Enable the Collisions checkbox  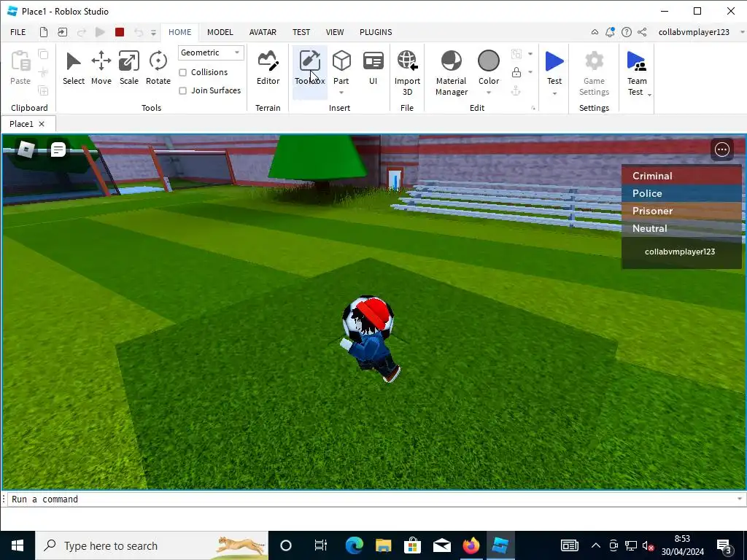coord(182,72)
